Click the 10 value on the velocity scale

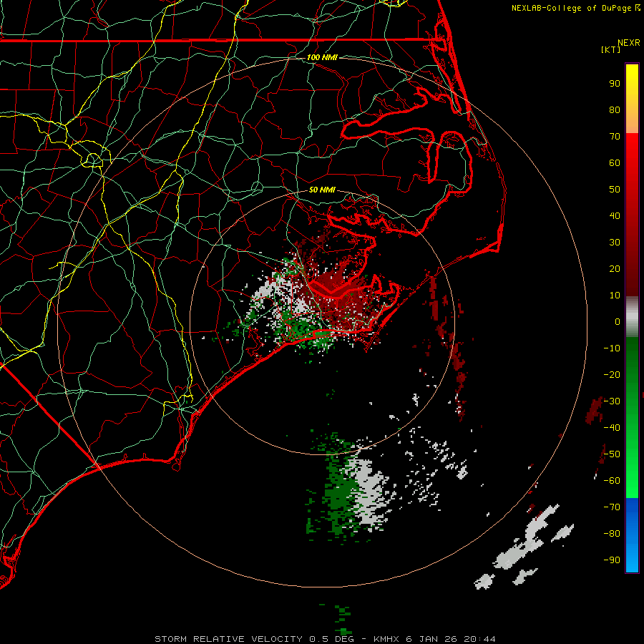615,296
